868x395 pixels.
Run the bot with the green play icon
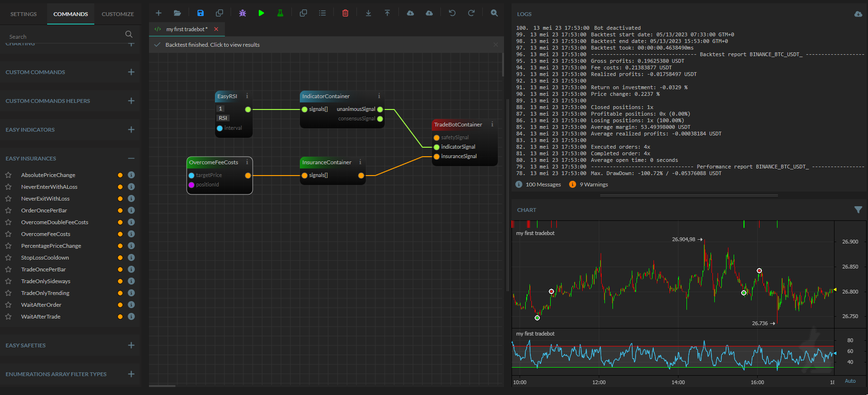point(261,13)
